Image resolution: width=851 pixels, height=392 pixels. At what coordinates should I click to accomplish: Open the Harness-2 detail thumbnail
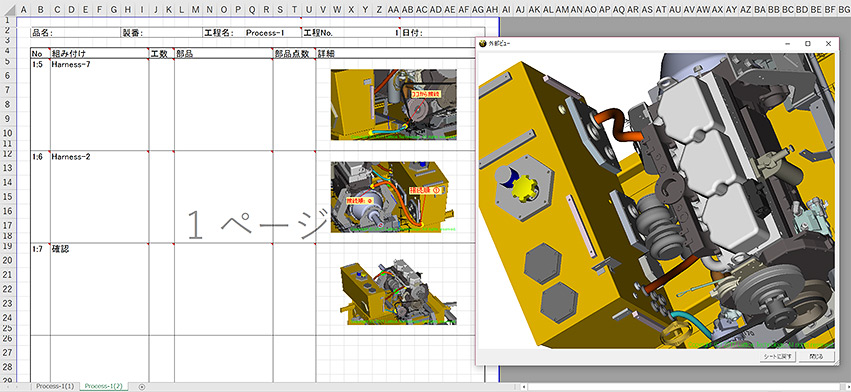(x=393, y=197)
